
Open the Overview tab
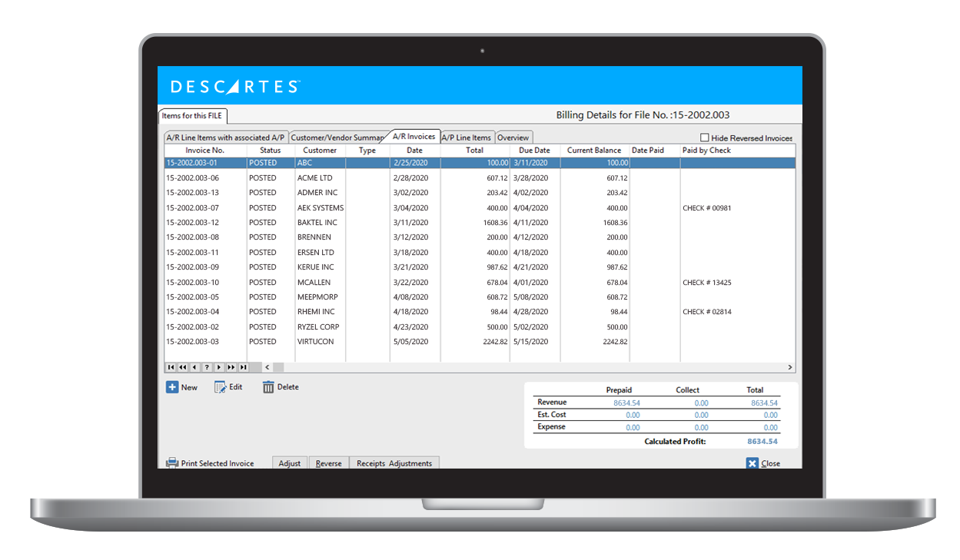point(513,138)
